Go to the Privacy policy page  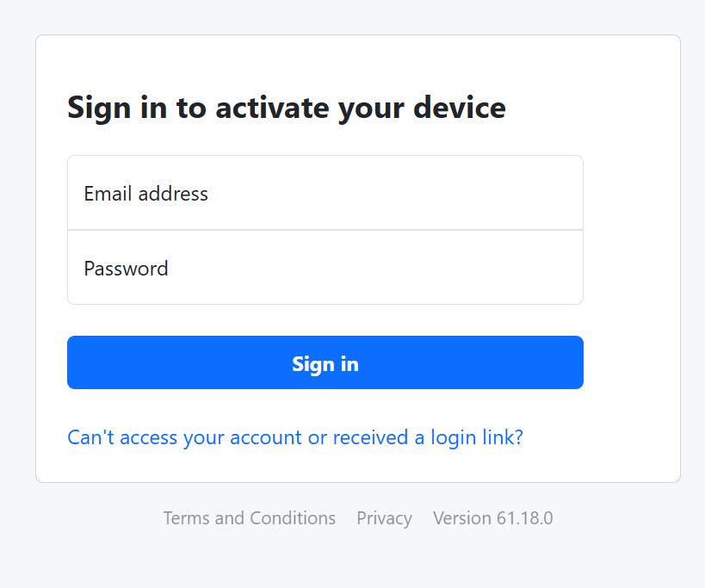point(384,518)
